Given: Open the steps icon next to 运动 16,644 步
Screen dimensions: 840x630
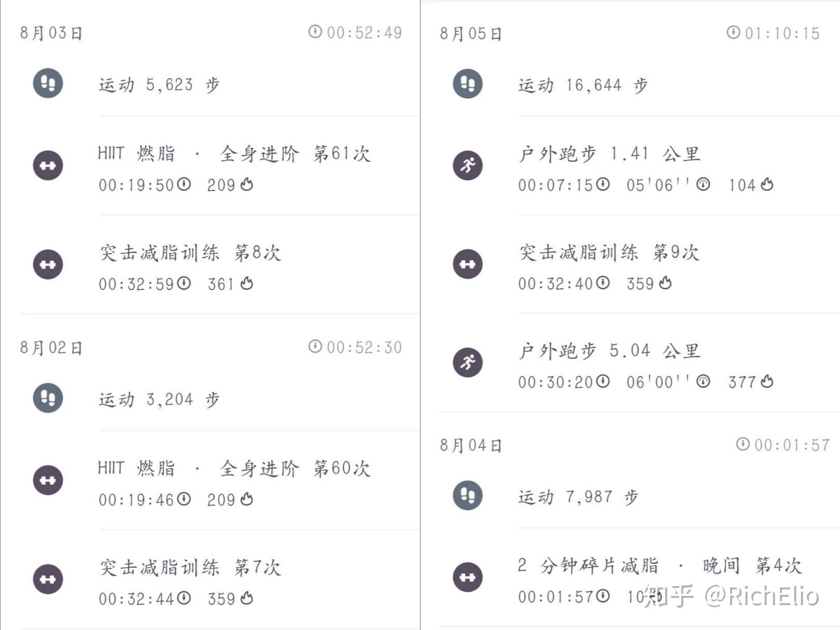Looking at the screenshot, I should [467, 84].
